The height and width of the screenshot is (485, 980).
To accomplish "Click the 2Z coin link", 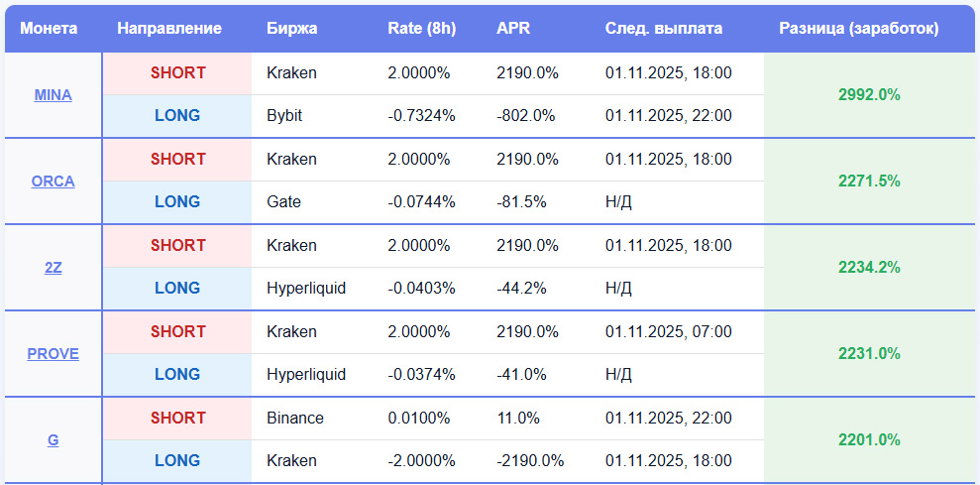I will click(53, 268).
